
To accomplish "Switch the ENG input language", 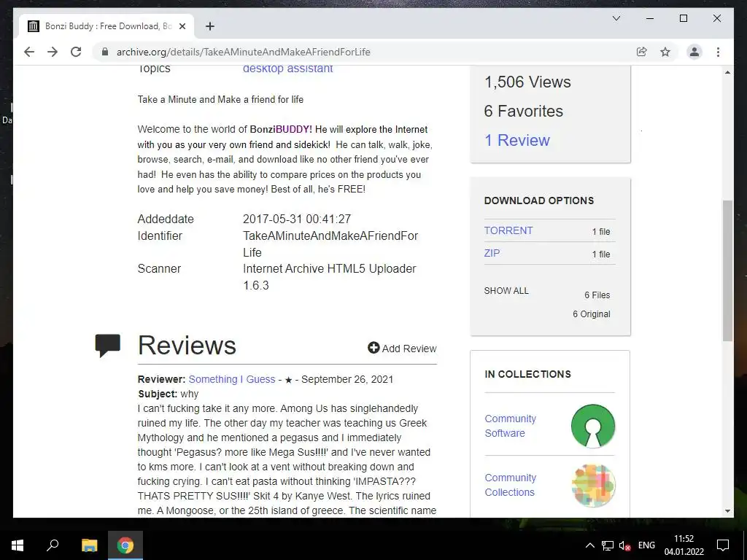I will [x=646, y=545].
